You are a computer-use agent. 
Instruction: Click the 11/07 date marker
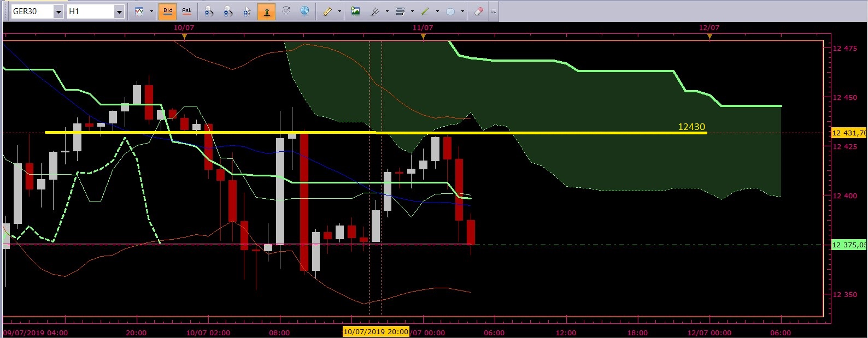pyautogui.click(x=423, y=27)
